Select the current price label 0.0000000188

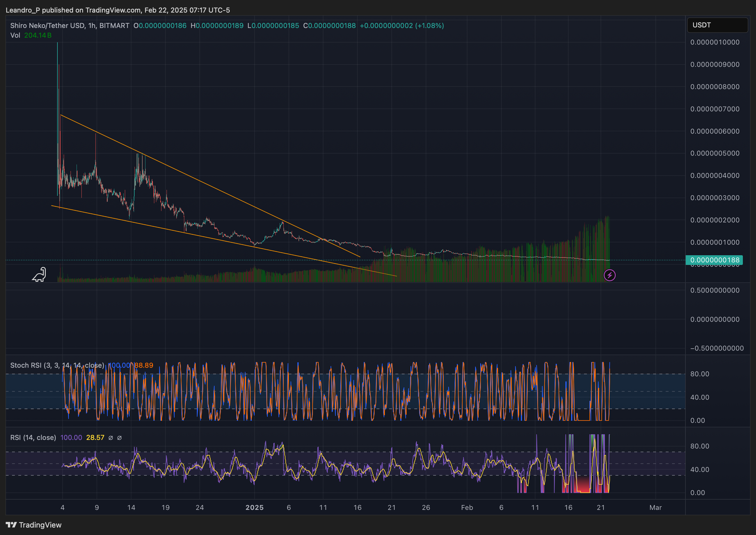pos(714,260)
